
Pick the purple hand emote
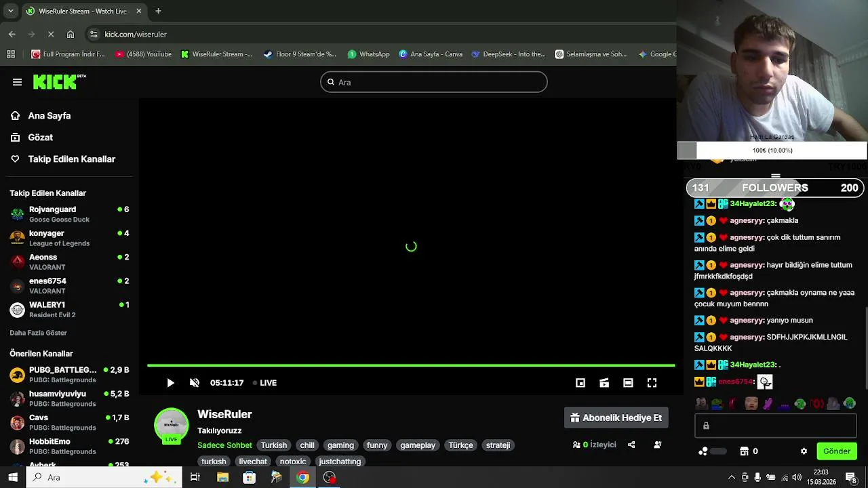(768, 404)
